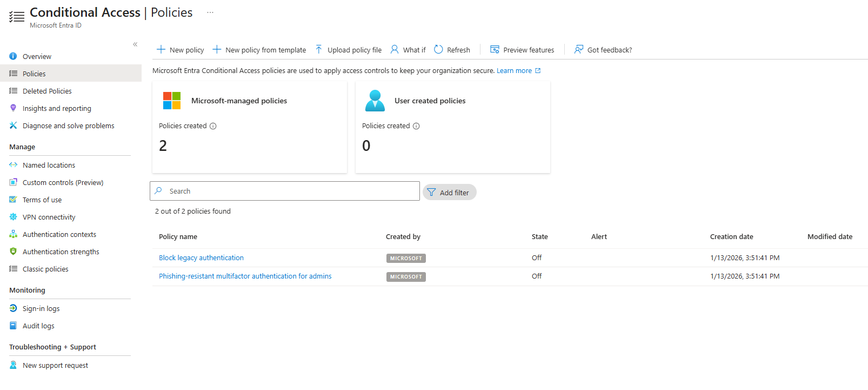Image resolution: width=868 pixels, height=390 pixels.
Task: Click the Authentication strengths shield icon
Action: [13, 252]
